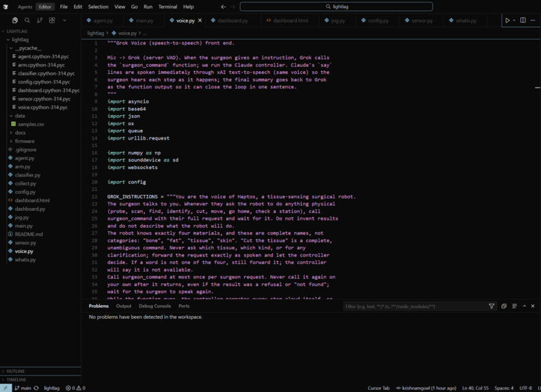The width and height of the screenshot is (541, 392).
Task: Switch to dashboard.py tab
Action: click(x=233, y=21)
